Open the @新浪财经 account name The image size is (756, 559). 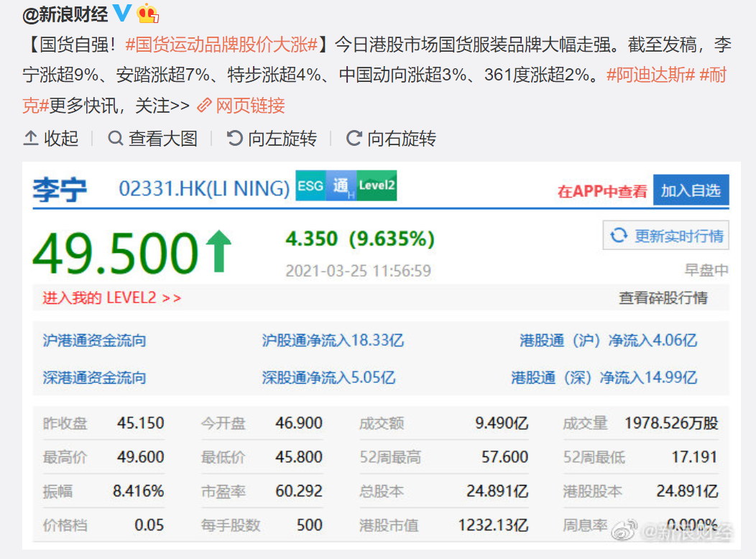[65, 14]
